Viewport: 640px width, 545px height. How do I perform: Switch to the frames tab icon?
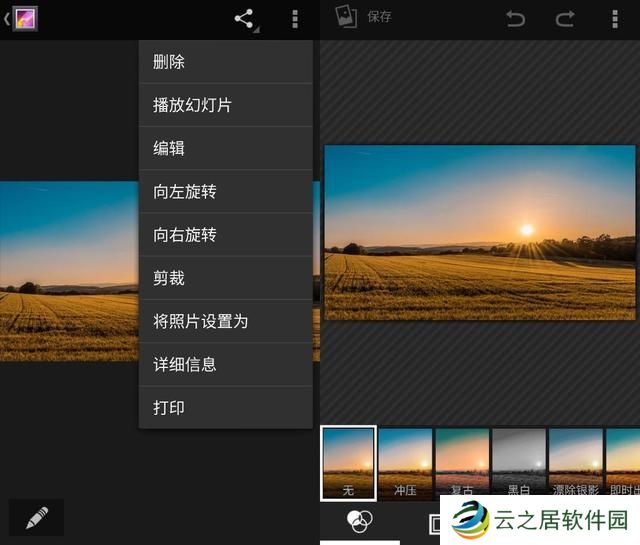(434, 523)
